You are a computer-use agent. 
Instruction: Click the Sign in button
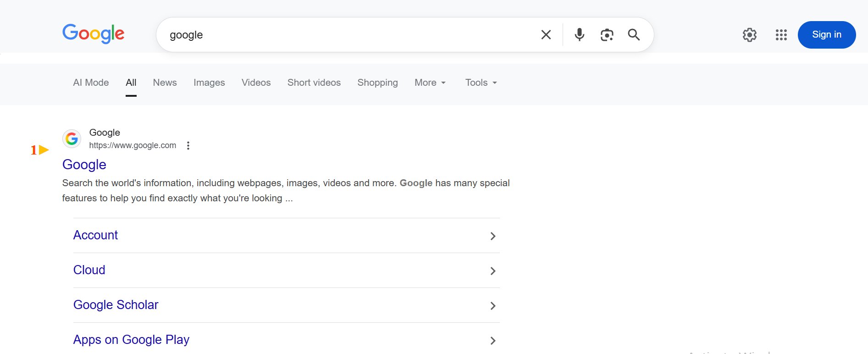click(x=827, y=35)
